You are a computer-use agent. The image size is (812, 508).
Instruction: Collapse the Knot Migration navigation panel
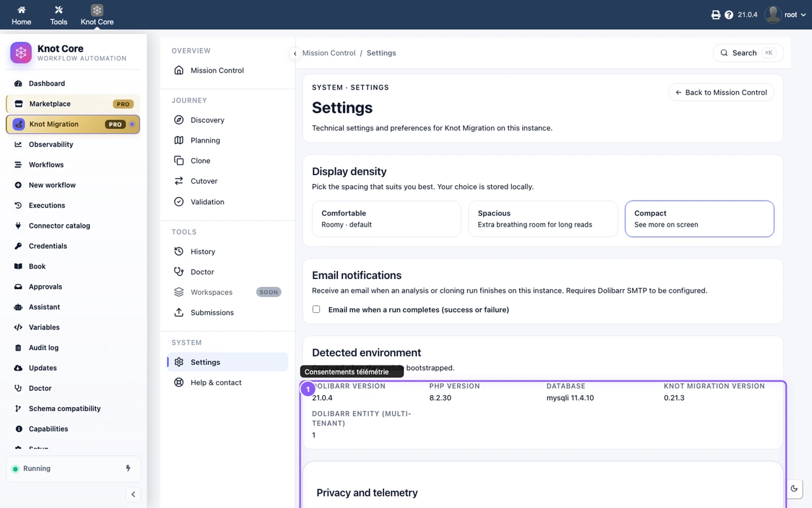point(295,54)
